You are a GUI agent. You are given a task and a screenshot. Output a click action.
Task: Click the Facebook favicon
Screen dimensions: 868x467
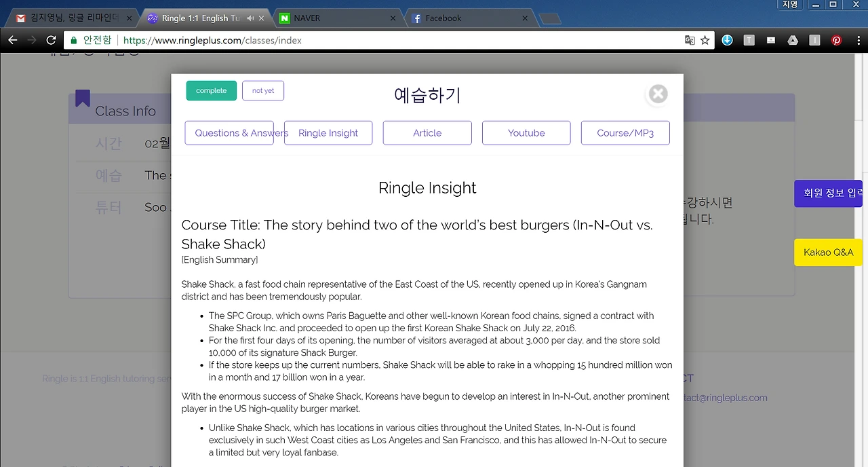417,18
